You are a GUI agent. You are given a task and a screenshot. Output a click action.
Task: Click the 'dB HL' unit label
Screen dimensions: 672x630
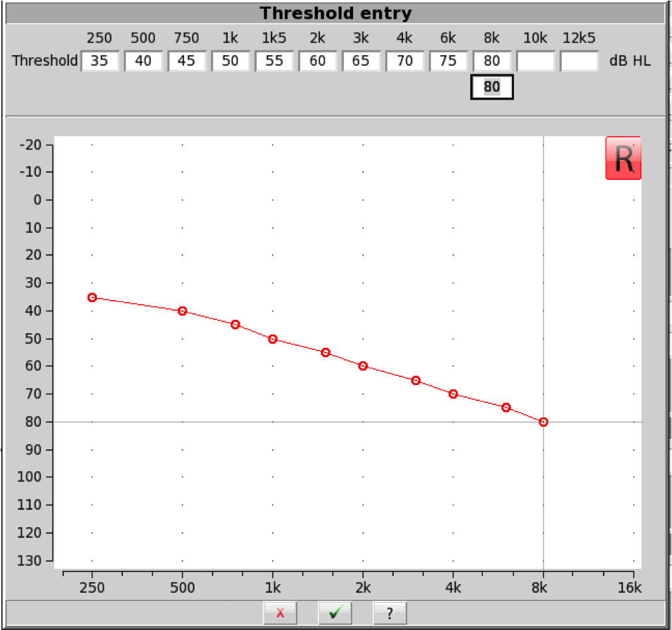point(630,61)
